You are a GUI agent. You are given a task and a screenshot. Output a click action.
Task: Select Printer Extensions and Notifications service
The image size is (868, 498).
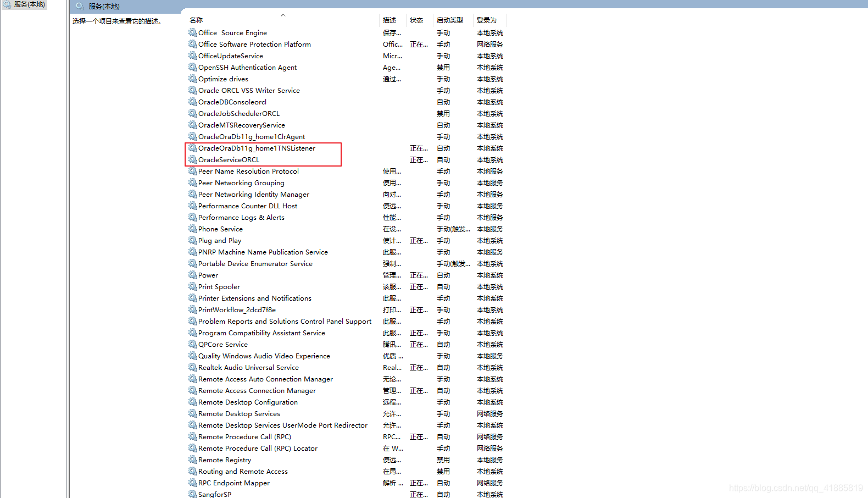click(x=346, y=298)
